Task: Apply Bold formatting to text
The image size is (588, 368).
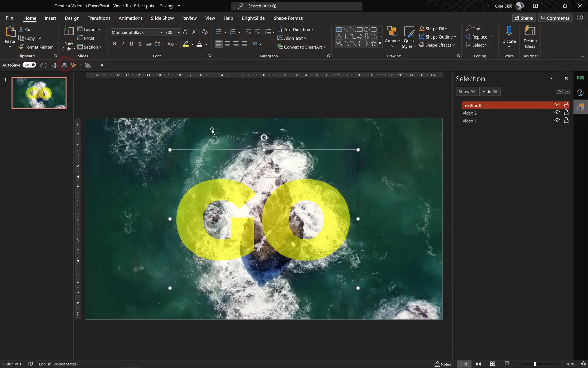Action: coord(114,44)
